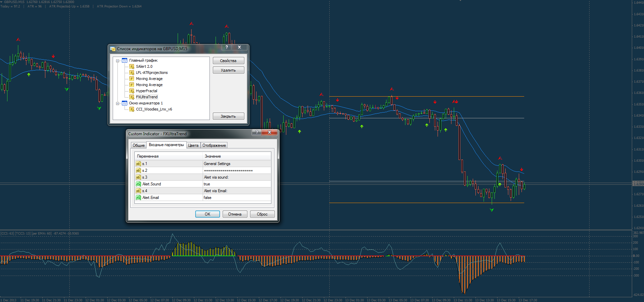Click the GBPUSD,M15 chart title text
Screen dimensions: 644x302
point(14,2)
